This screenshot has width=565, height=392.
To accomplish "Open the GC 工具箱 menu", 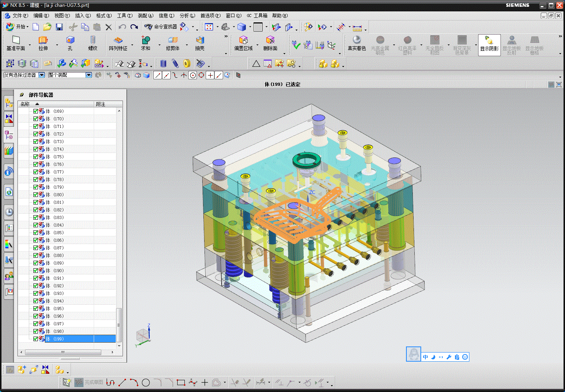I will [257, 16].
